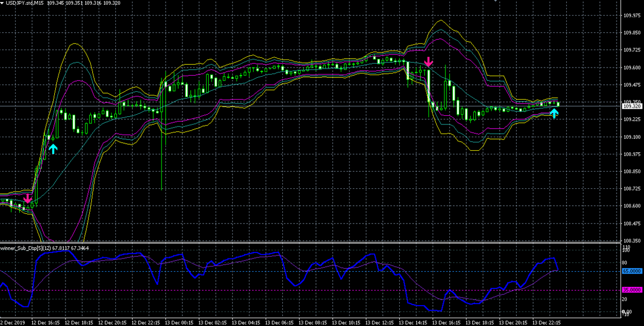Click the 13 Dec 12:15 time label
This screenshot has width=644, height=326.
click(380, 323)
